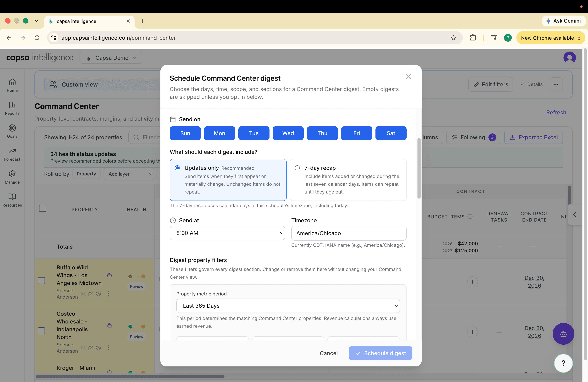Expand the Details section
Viewport: 588px width, 382px height.
(531, 84)
